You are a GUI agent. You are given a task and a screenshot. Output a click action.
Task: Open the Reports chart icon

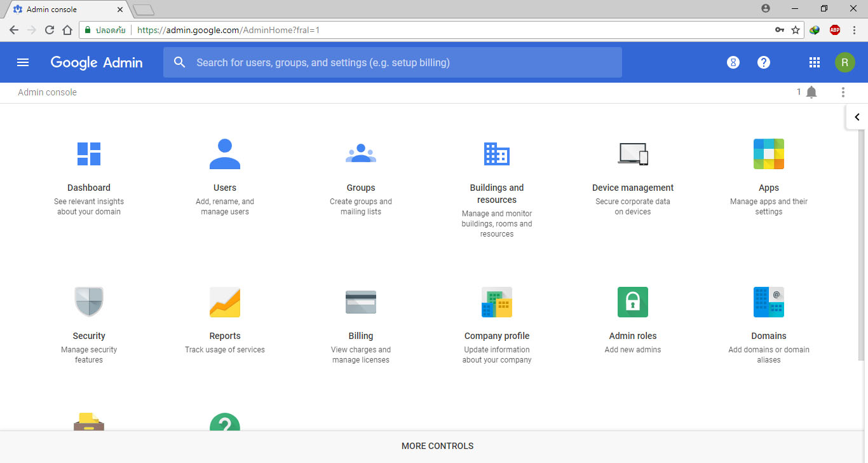(225, 302)
